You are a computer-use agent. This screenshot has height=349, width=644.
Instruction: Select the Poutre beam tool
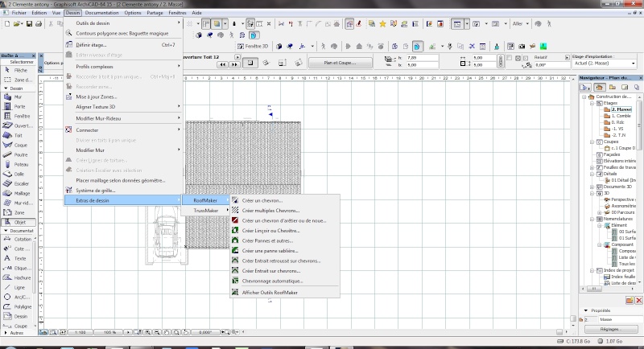tap(18, 155)
